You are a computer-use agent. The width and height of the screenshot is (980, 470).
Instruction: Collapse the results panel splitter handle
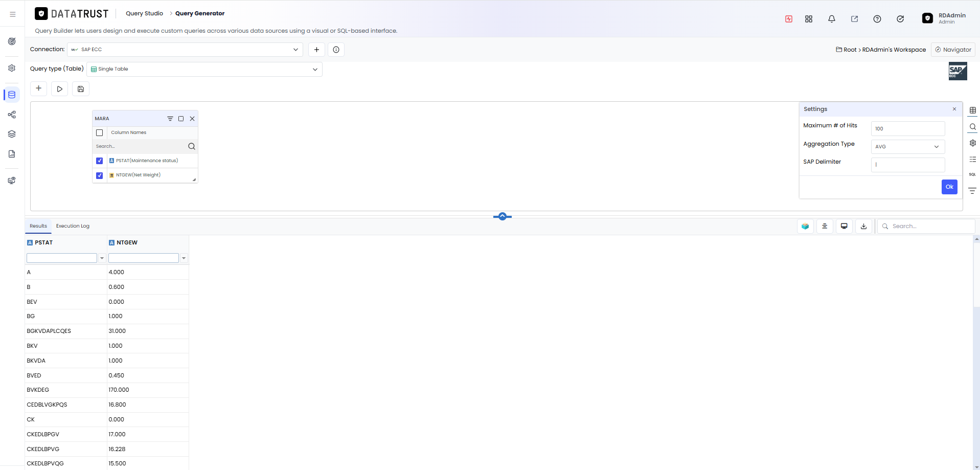click(x=503, y=217)
